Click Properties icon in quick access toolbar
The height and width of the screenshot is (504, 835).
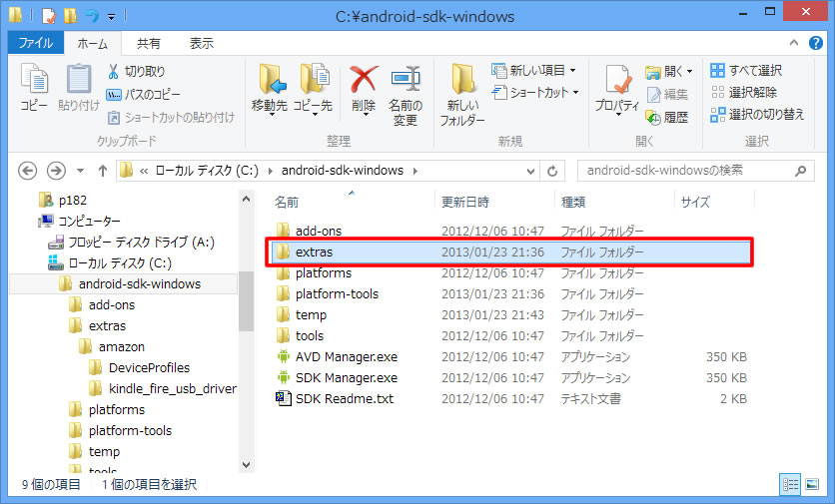click(x=49, y=16)
